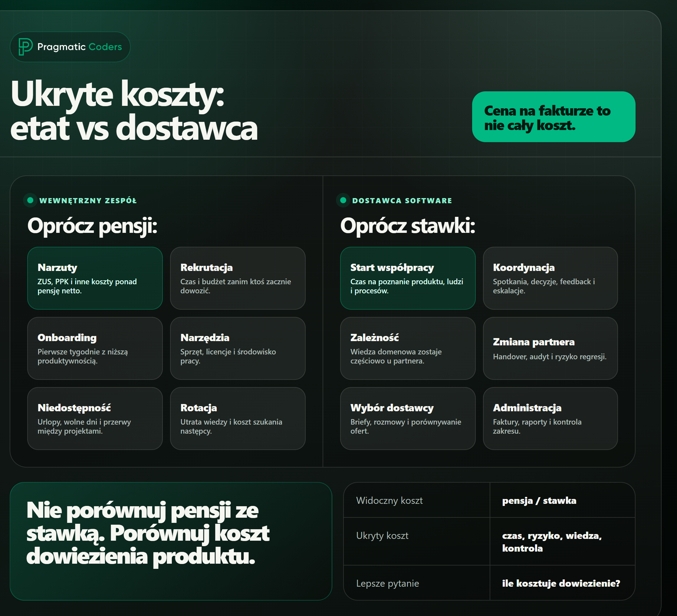Click 'Spotkania, decyzje, feedback i eskalacje' text
Viewport: 677px width, 616px height.
(544, 286)
